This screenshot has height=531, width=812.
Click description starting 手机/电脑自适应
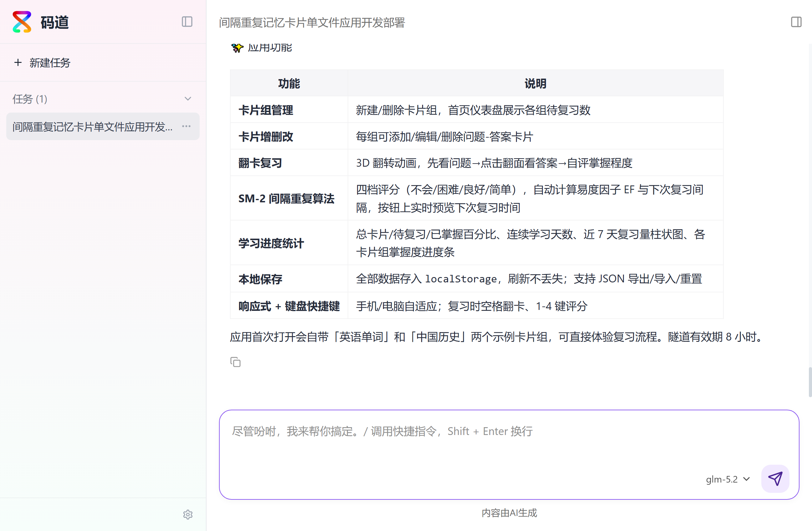[x=472, y=306]
